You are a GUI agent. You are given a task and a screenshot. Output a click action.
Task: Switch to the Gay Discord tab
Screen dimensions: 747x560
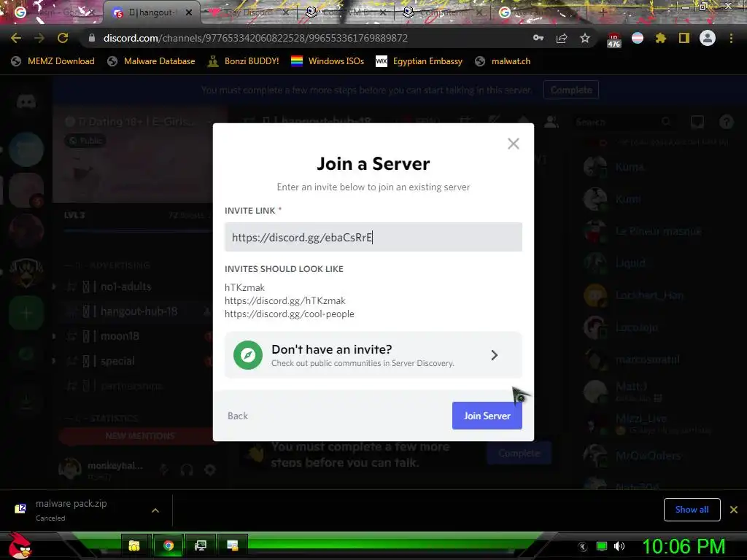point(248,12)
